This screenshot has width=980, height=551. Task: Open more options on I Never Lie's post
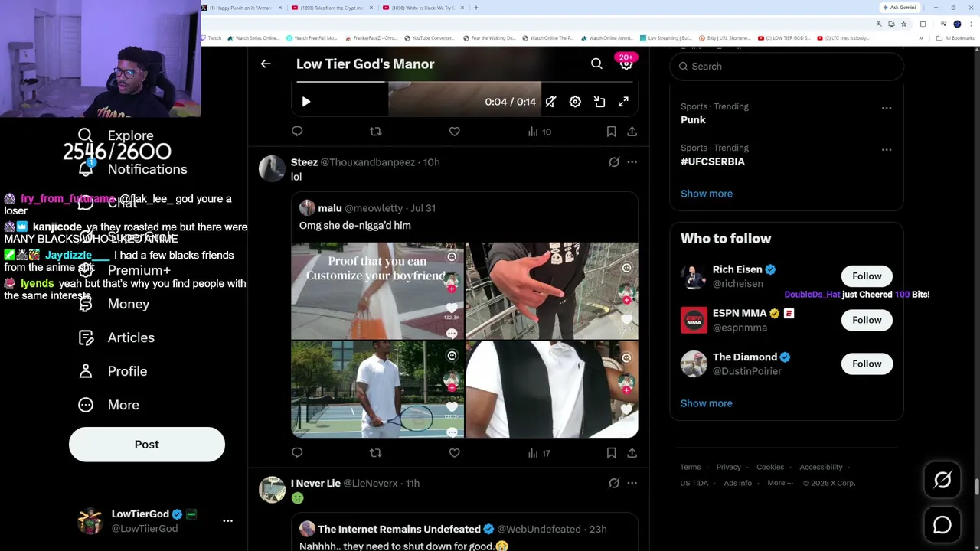[632, 483]
